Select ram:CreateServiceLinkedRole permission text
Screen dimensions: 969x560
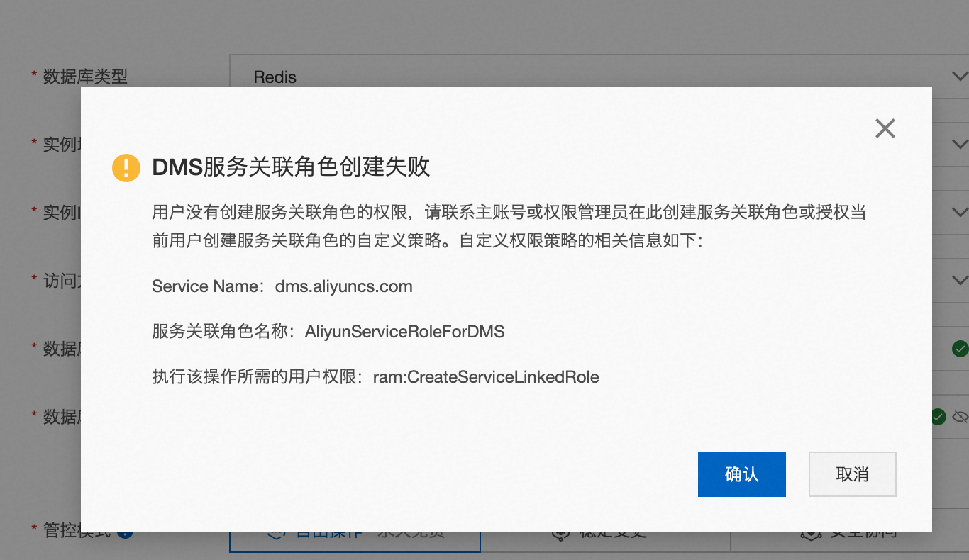point(486,377)
